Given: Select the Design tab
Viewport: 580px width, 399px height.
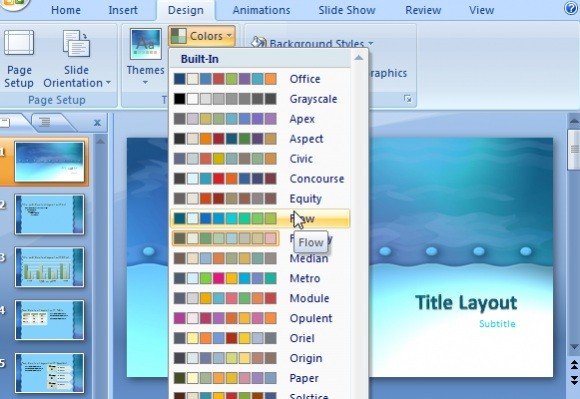Looking at the screenshot, I should tap(186, 10).
